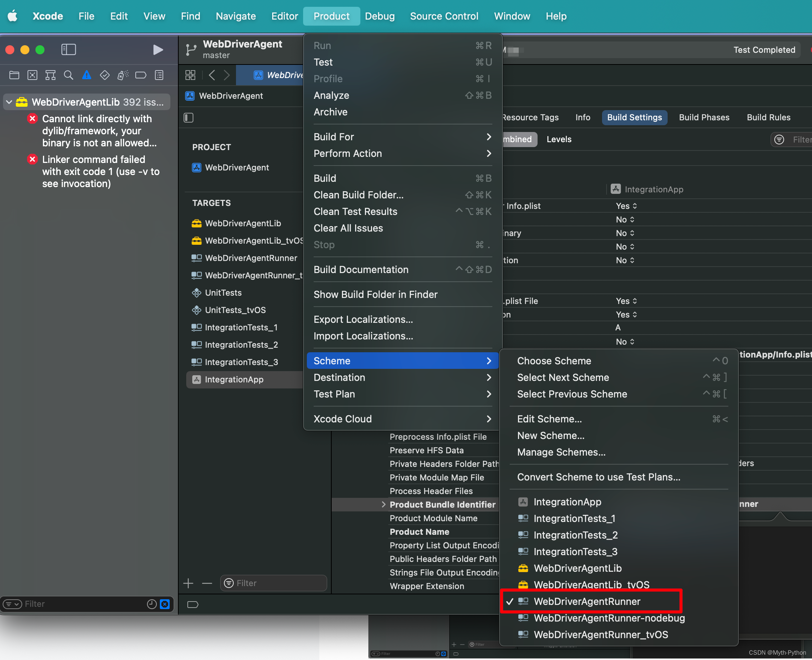Toggle the navigator sidebar panel icon
Image resolution: width=812 pixels, height=660 pixels.
click(69, 49)
